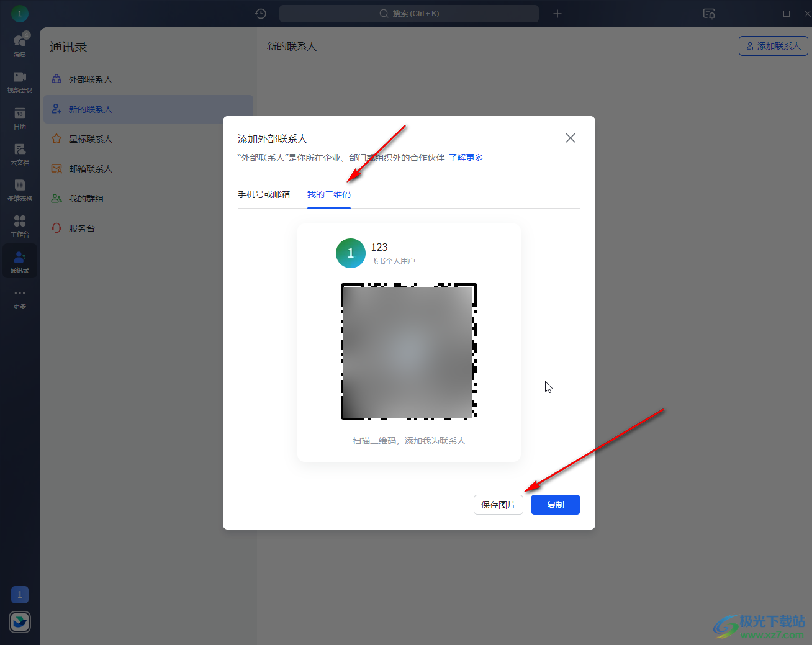Image resolution: width=812 pixels, height=645 pixels.
Task: Open More (更多) sidebar menu
Action: [x=20, y=298]
